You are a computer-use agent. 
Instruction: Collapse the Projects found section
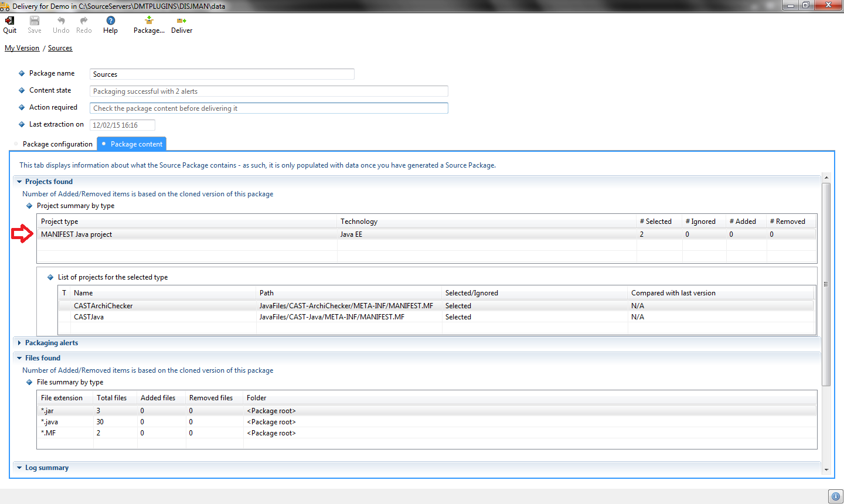point(19,182)
